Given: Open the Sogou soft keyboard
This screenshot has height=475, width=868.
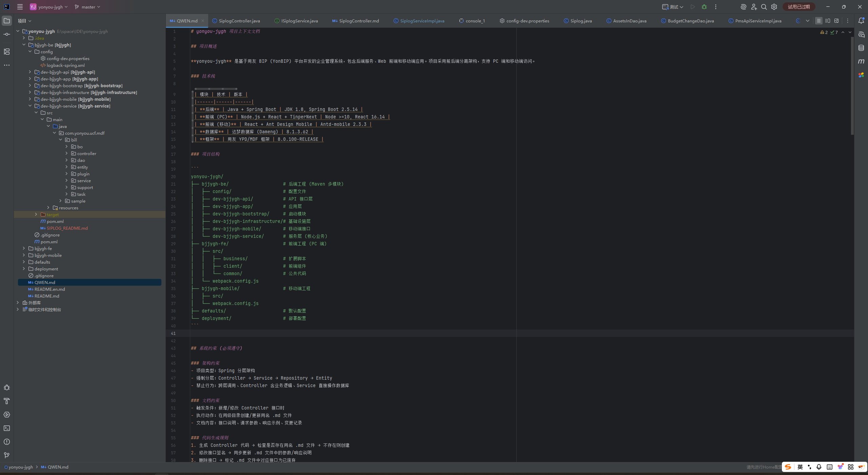Looking at the screenshot, I should pos(830,467).
